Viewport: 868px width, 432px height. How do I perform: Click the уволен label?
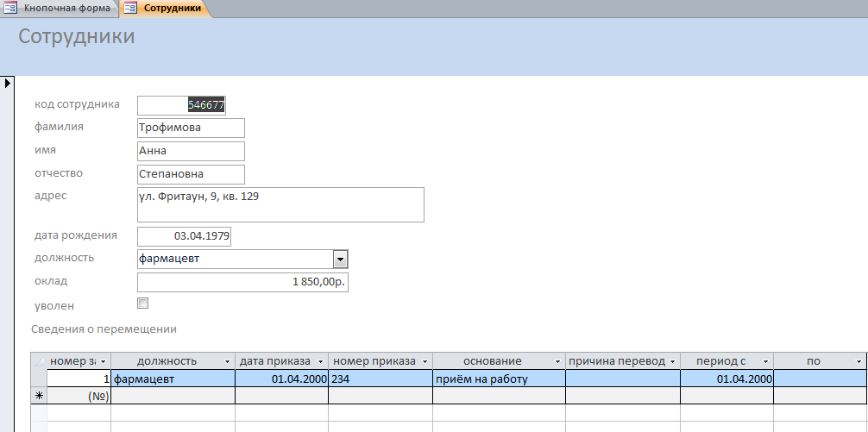coord(54,306)
